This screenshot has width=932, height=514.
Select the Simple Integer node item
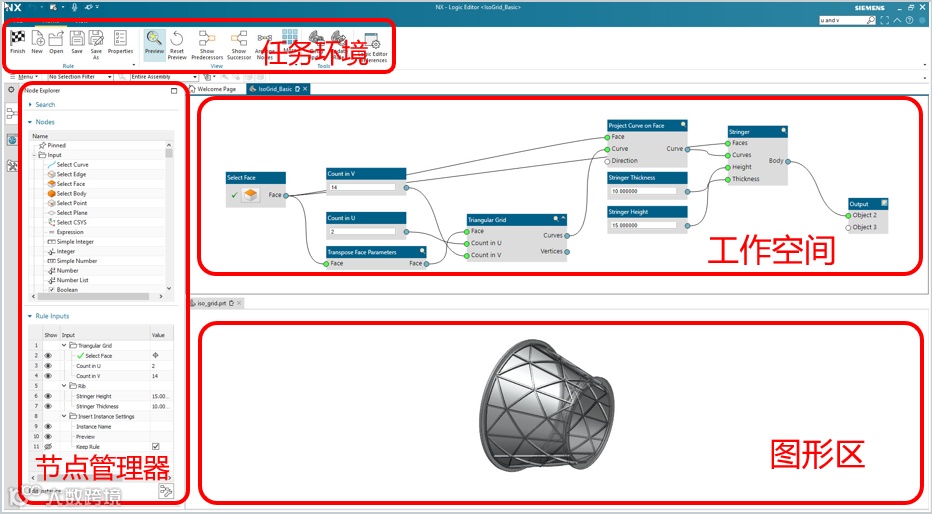(75, 242)
